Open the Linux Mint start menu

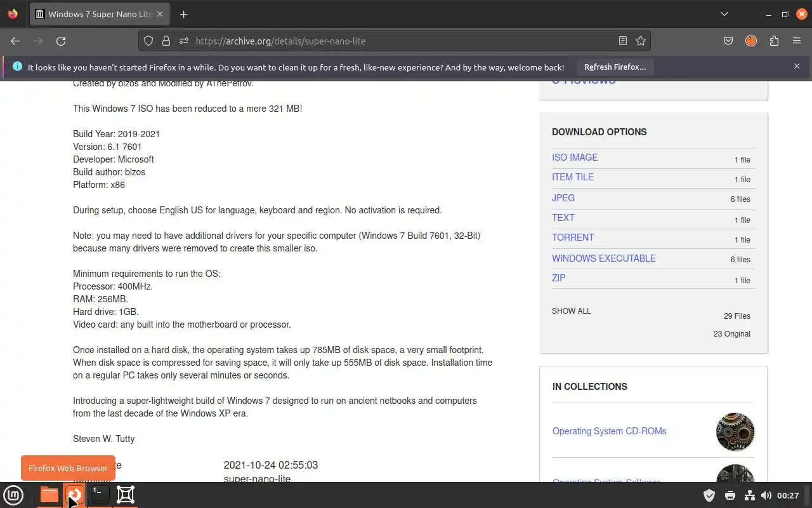[x=13, y=495]
